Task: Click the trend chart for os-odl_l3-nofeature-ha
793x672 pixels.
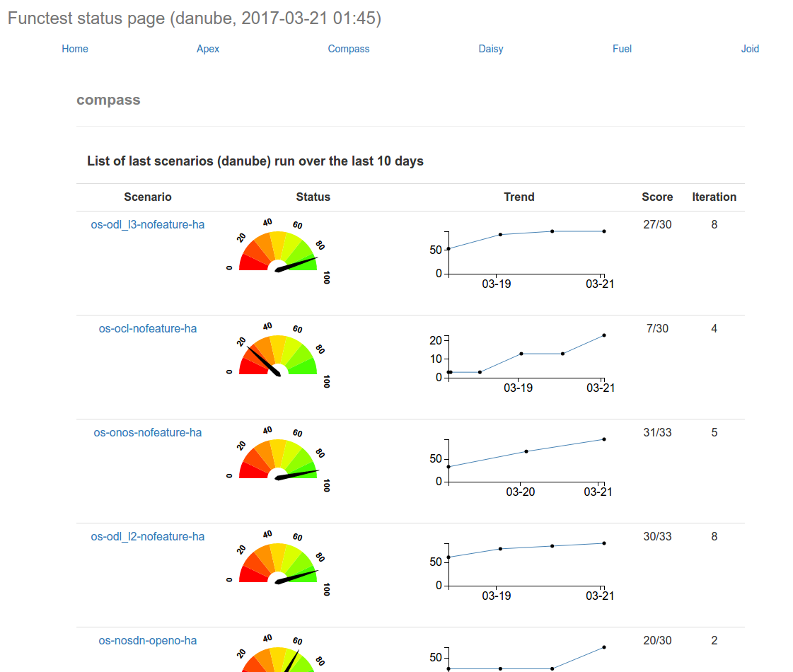Action: click(x=525, y=256)
